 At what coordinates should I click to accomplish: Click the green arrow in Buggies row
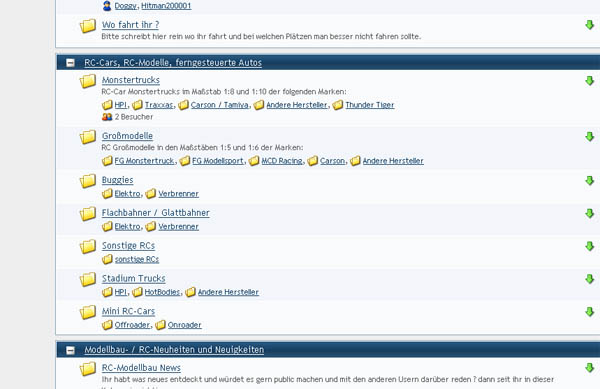pos(589,181)
